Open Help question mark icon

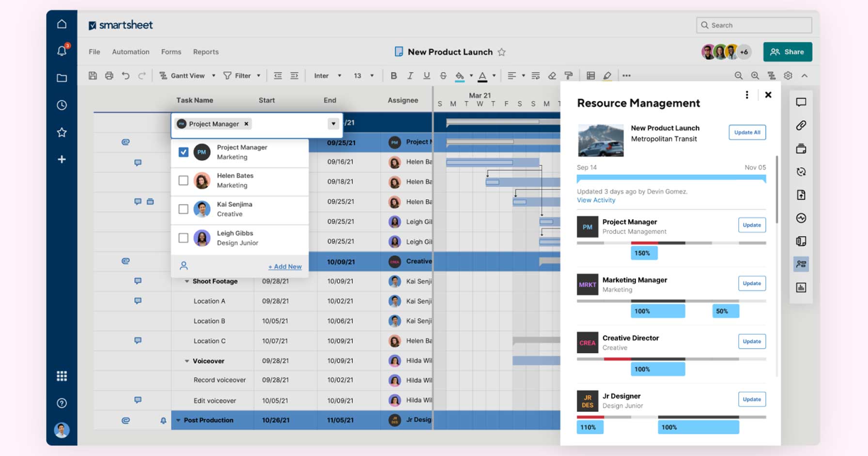62,403
